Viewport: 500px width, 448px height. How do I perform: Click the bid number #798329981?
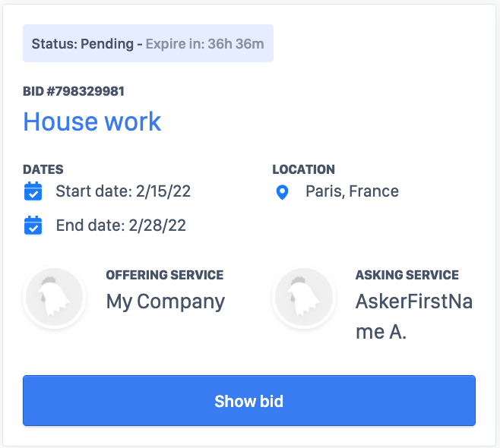[x=74, y=92]
